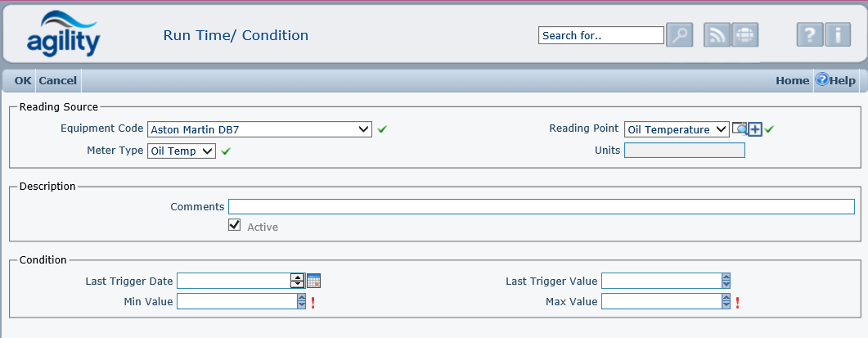The image size is (868, 338).
Task: Open the RSS feed icon
Action: [717, 35]
